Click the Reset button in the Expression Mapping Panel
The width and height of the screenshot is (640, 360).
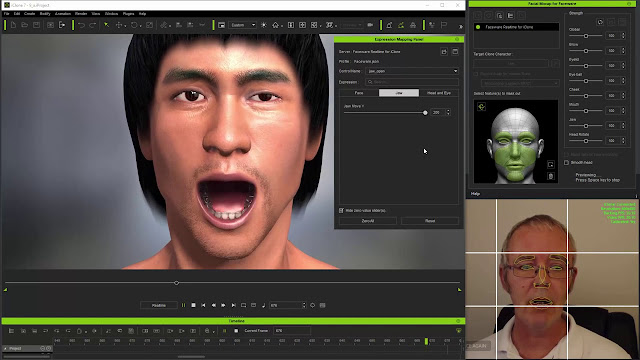click(x=430, y=221)
